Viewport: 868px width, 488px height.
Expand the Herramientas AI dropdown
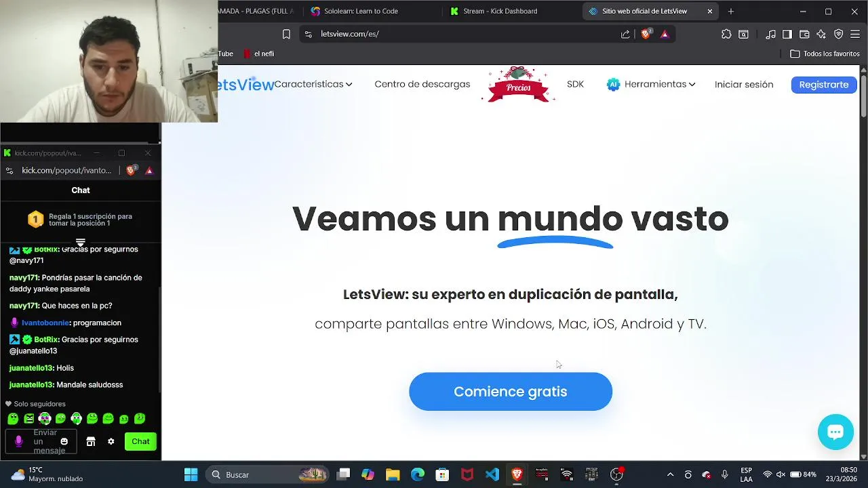point(651,84)
